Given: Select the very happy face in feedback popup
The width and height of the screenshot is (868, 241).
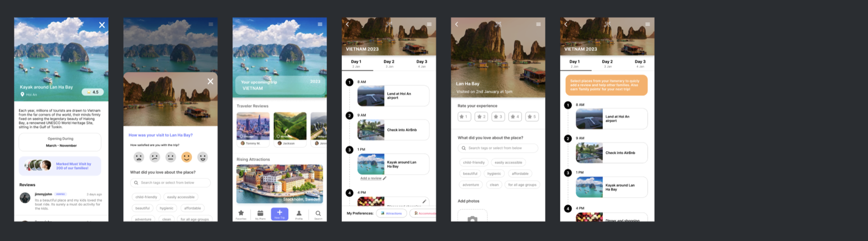Looking at the screenshot, I should (x=203, y=157).
